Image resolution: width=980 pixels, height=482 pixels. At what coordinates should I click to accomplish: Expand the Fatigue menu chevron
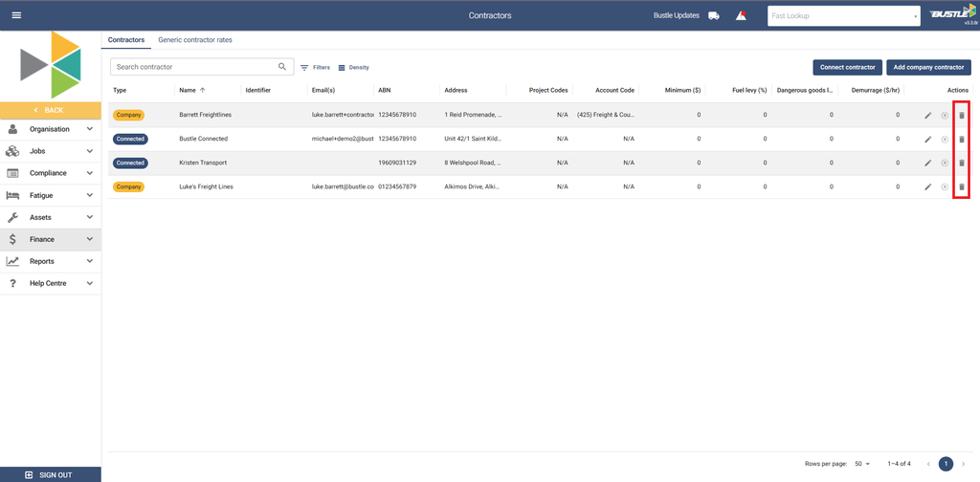pyautogui.click(x=90, y=195)
